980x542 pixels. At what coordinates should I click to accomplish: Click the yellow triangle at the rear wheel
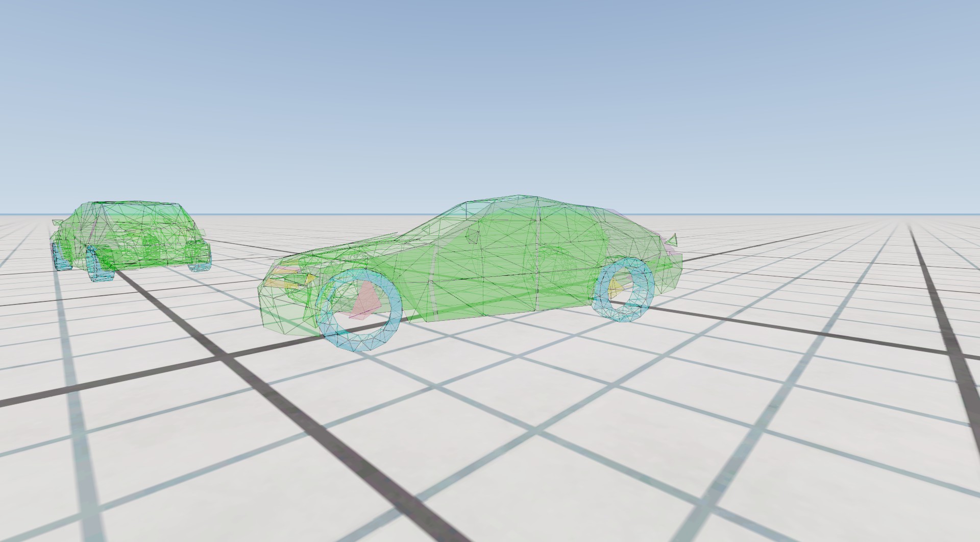pos(616,288)
